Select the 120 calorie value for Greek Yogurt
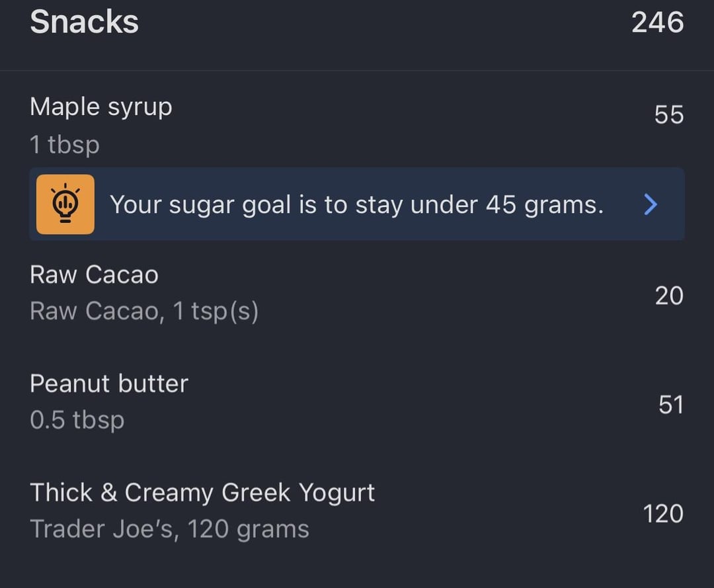The image size is (714, 588). tap(663, 514)
